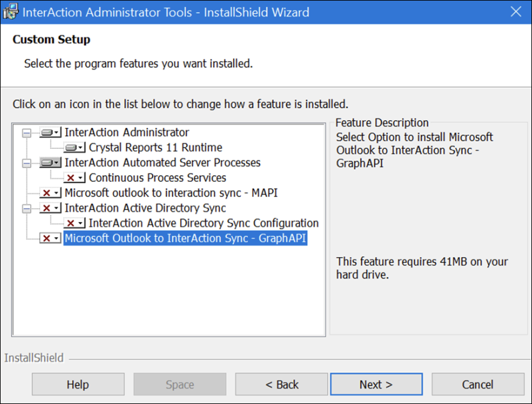Screen dimensions: 532x404
Task: Click the Feature Description group label
Action: [x=382, y=122]
